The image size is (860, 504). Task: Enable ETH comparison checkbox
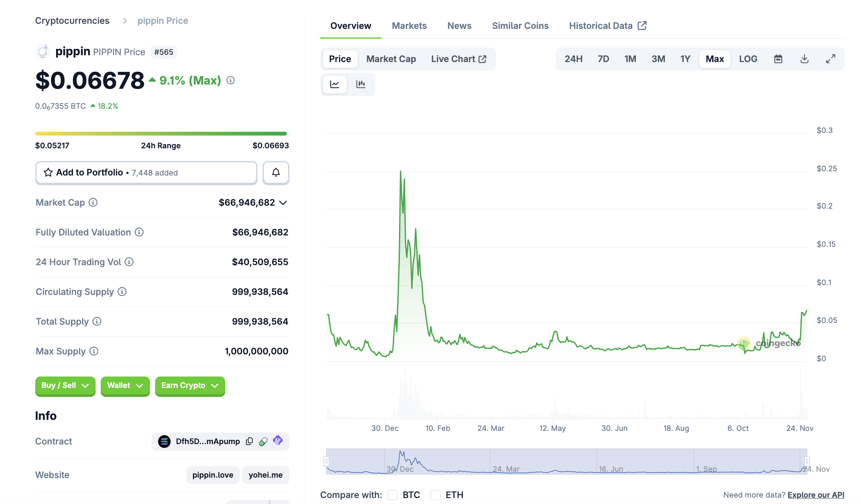click(436, 495)
